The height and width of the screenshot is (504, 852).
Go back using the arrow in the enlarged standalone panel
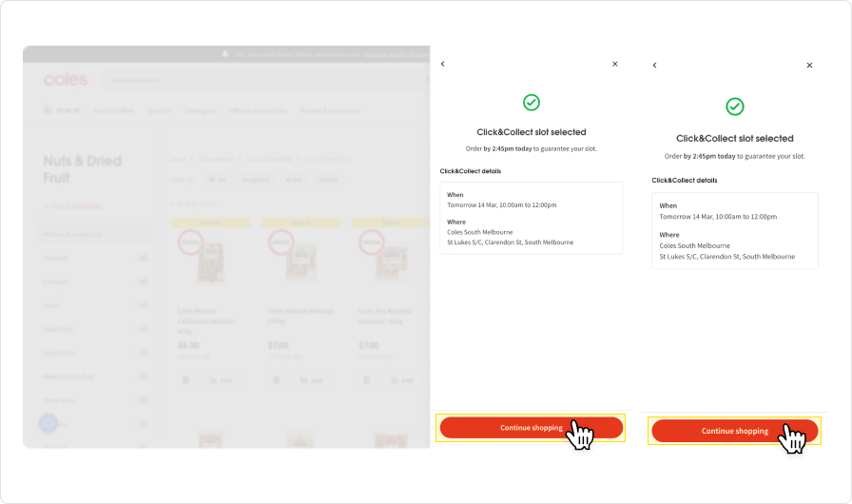(655, 66)
